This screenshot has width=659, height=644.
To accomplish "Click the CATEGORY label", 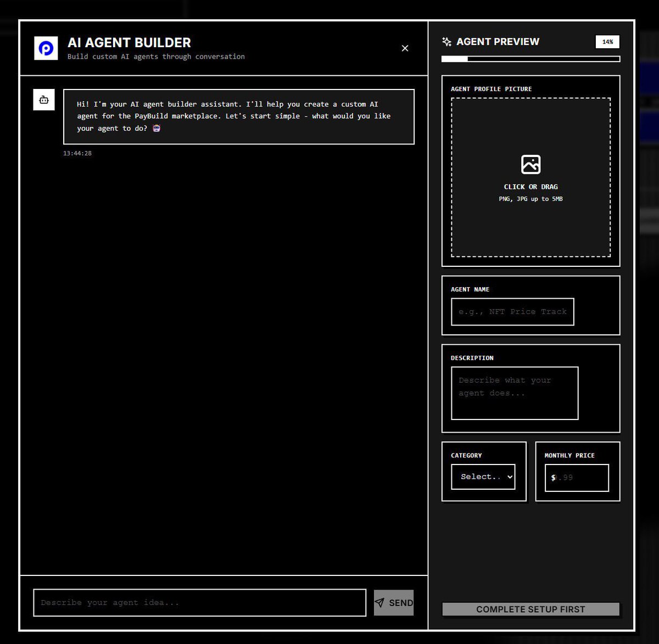I will [x=466, y=456].
